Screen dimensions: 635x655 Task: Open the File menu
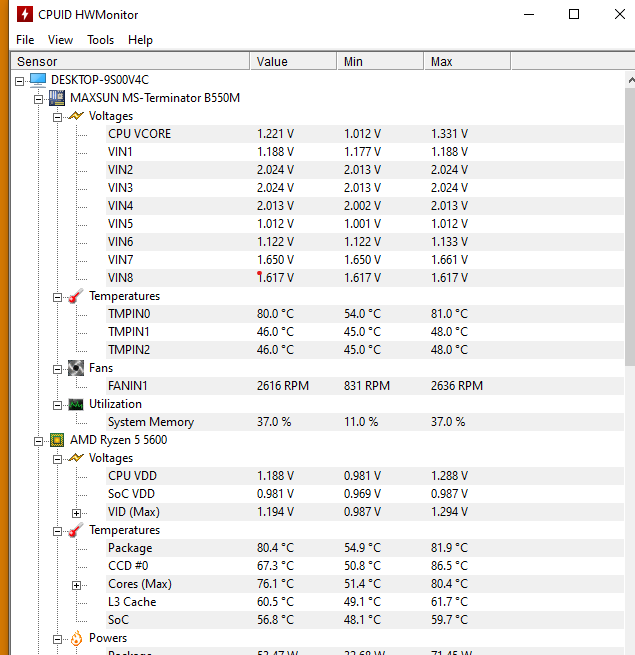[x=25, y=40]
